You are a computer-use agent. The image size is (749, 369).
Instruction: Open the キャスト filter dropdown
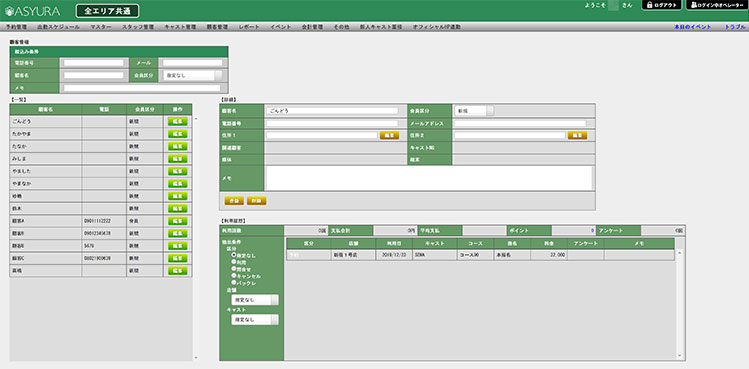pyautogui.click(x=255, y=320)
